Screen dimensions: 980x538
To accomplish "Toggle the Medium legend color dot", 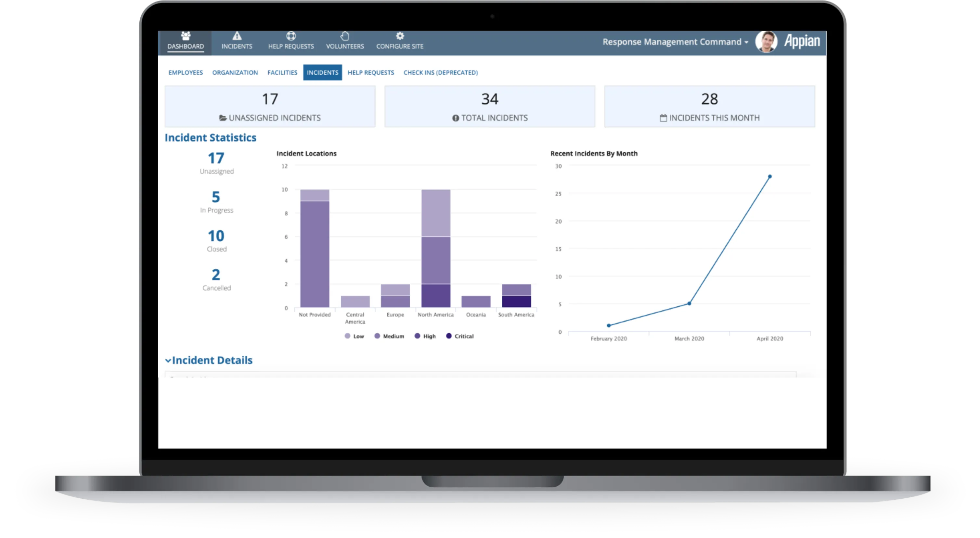I will coord(377,336).
